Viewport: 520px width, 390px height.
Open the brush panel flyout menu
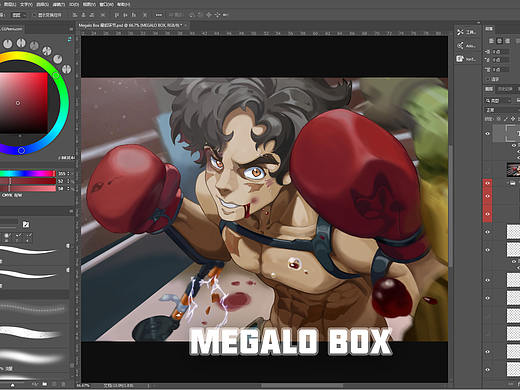[71, 211]
